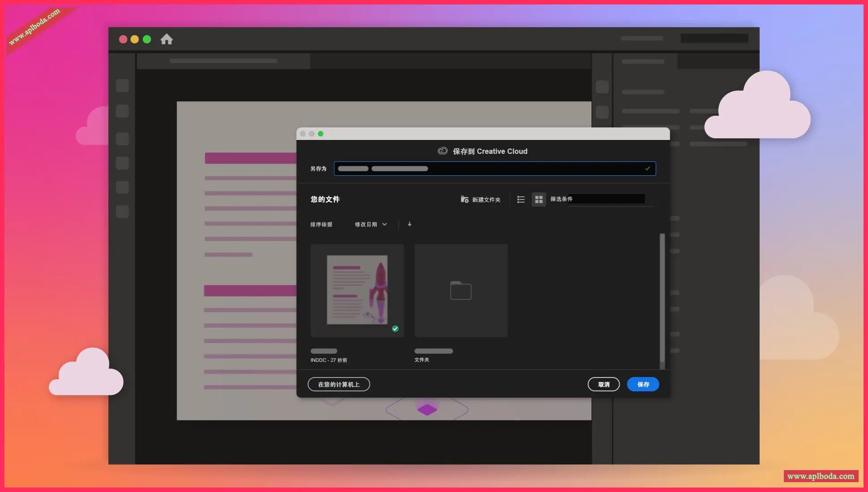This screenshot has width=868, height=492.
Task: Open the 修改日期 sort dropdown
Action: pyautogui.click(x=366, y=225)
